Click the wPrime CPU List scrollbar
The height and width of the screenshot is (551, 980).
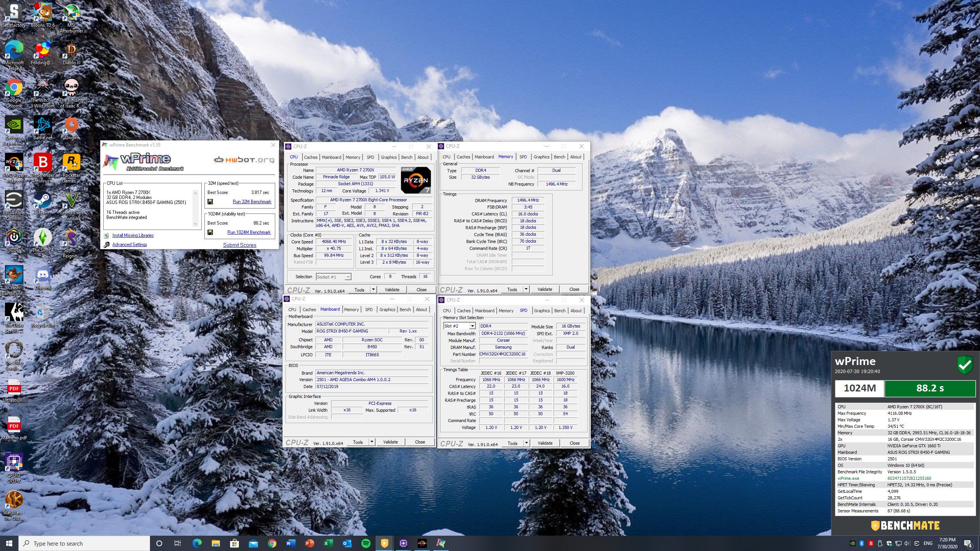click(196, 208)
